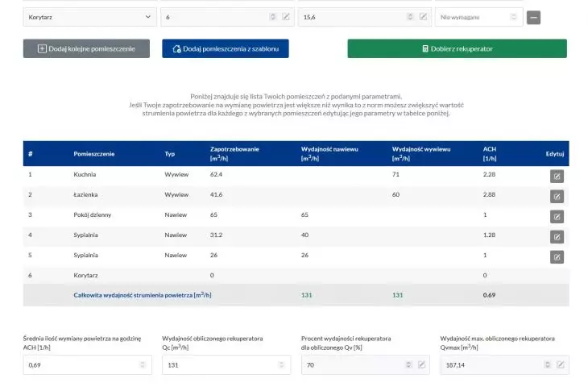Edit the Sypialnia row number 4
The height and width of the screenshot is (387, 588).
(x=557, y=237)
